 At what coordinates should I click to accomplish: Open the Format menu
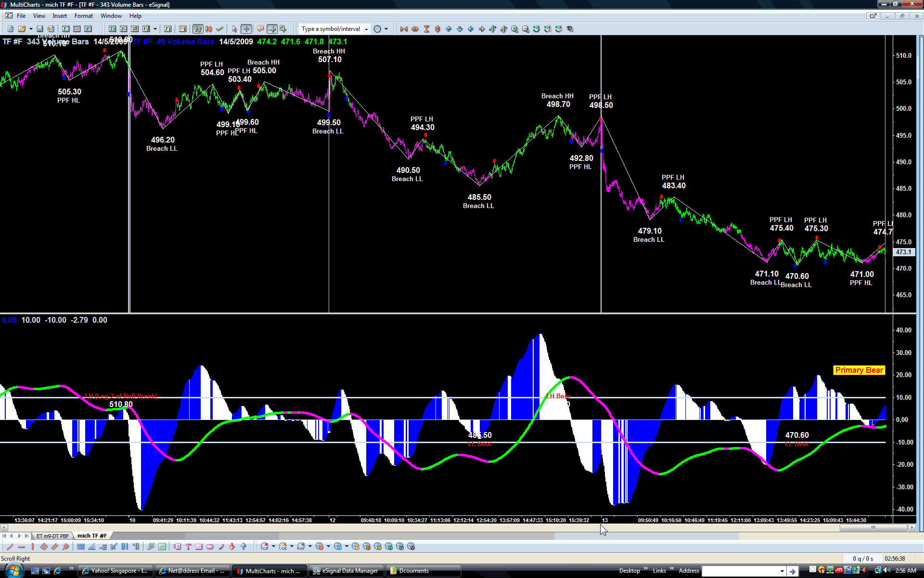pyautogui.click(x=83, y=16)
